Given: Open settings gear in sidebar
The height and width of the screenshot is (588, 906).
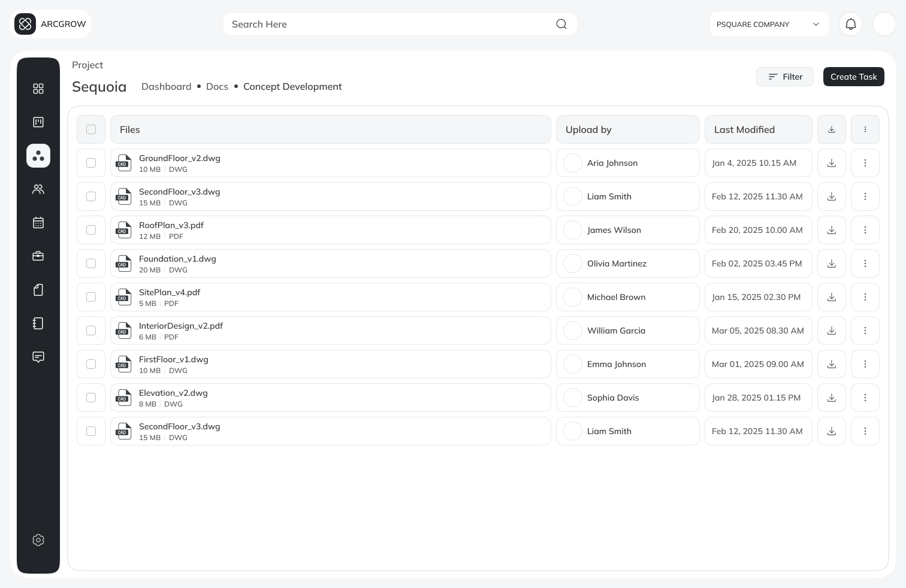Looking at the screenshot, I should click(x=38, y=540).
